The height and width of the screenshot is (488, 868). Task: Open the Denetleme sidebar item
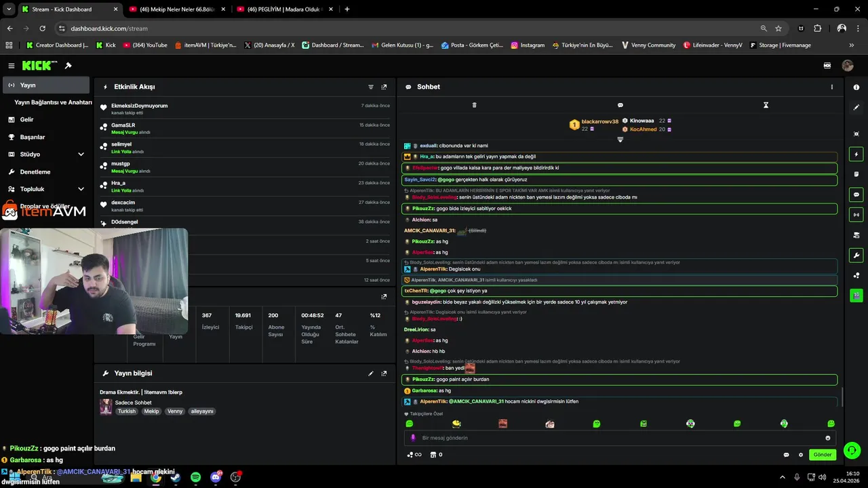pyautogui.click(x=46, y=172)
